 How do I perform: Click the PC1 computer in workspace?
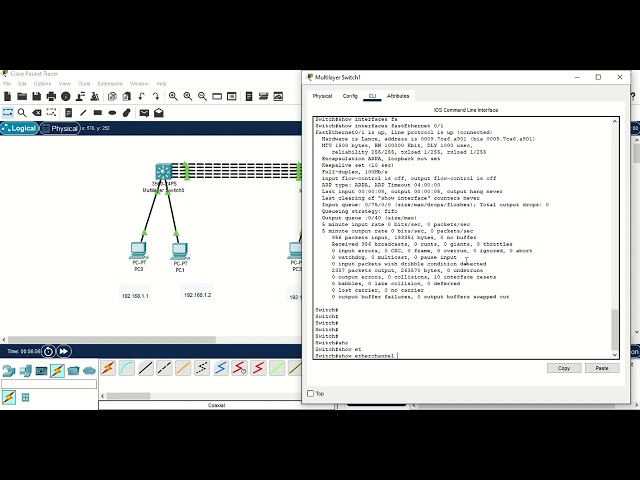180,251
